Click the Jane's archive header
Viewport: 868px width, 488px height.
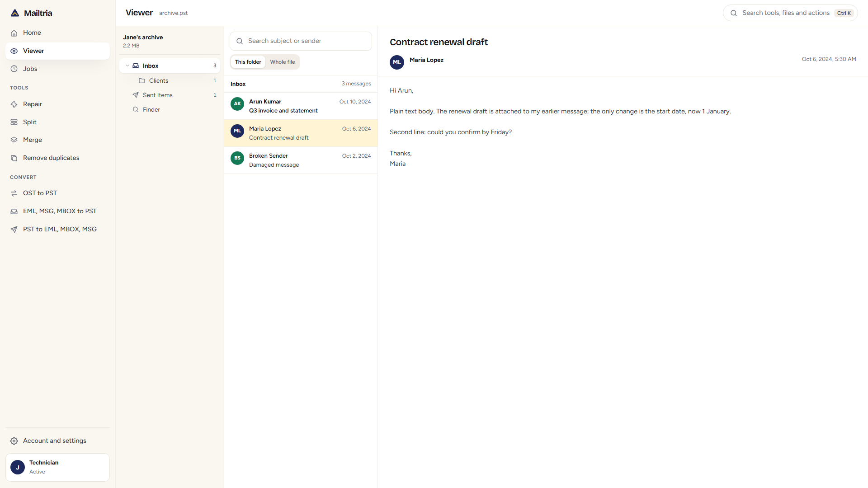pos(143,38)
